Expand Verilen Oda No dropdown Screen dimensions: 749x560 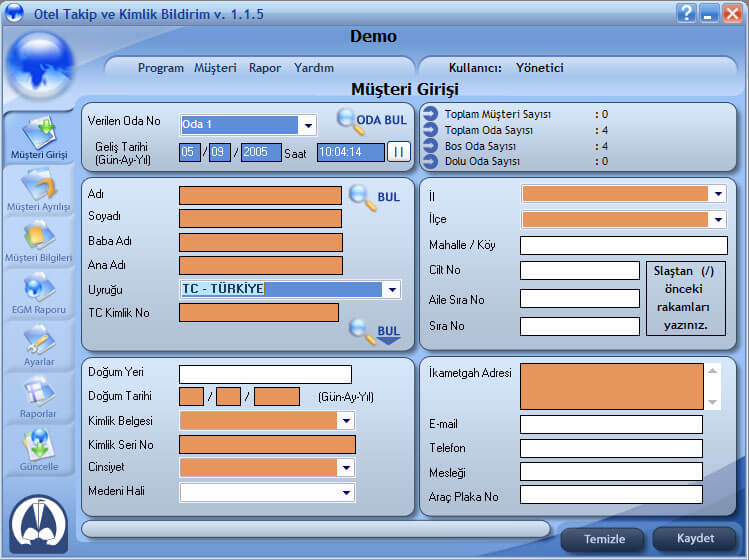(x=308, y=125)
